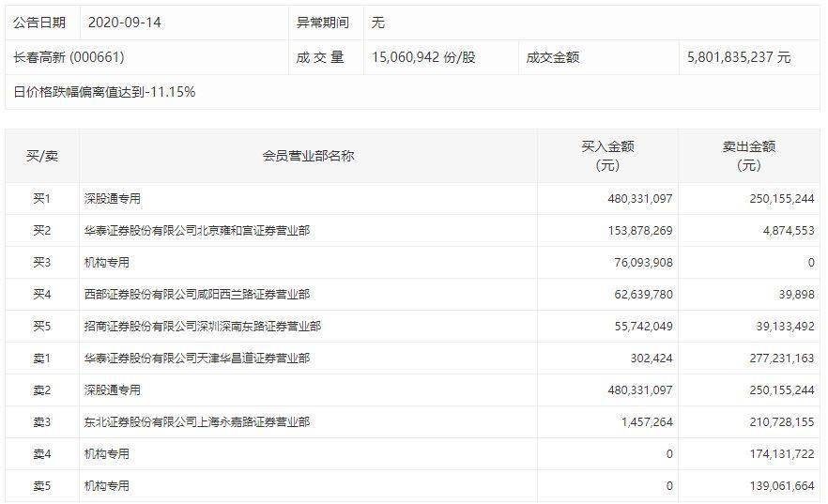The image size is (828, 504).
Task: Click buy amount 302,424
Action: pos(652,359)
